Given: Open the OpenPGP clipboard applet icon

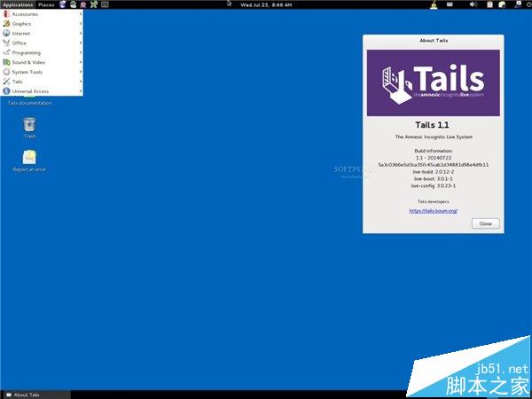Looking at the screenshot, I should point(489,4).
